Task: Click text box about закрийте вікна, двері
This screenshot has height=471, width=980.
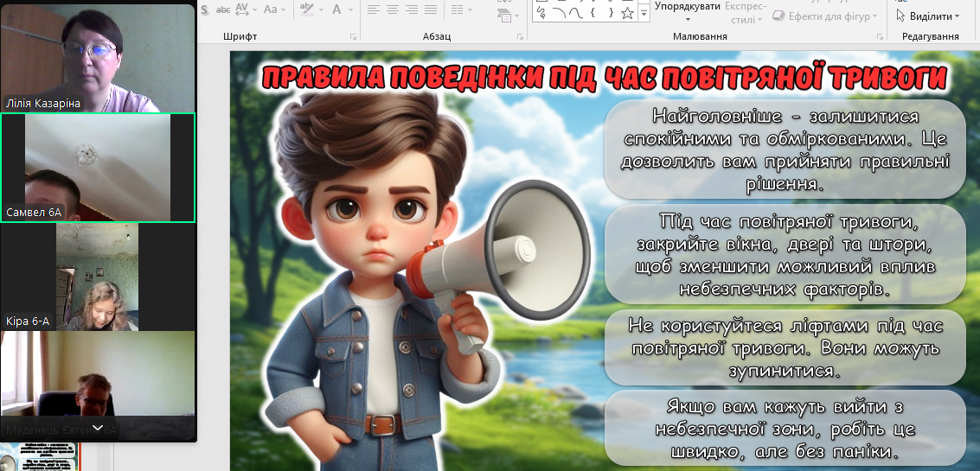Action: 785,256
